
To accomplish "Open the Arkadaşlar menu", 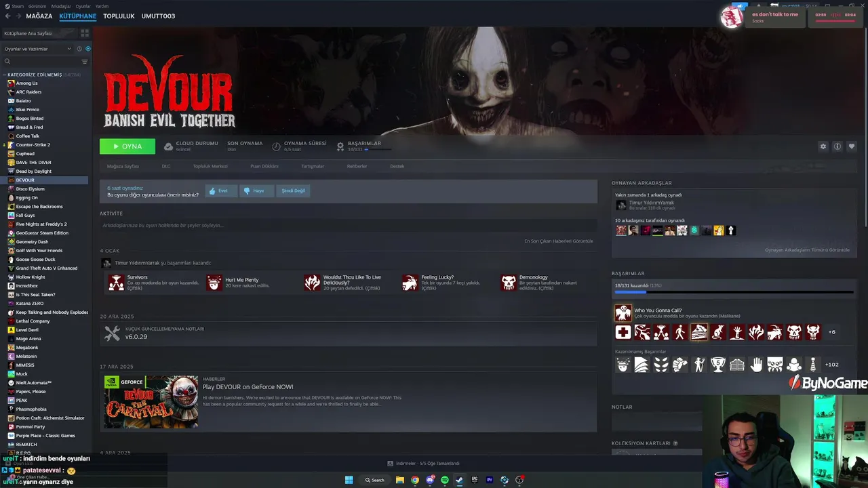I will [60, 6].
